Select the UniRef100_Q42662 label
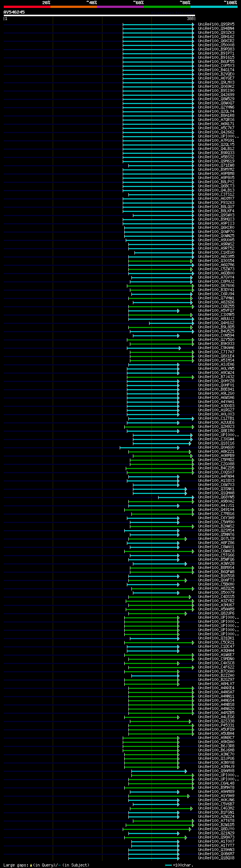241x868 pixels. [x=216, y=132]
